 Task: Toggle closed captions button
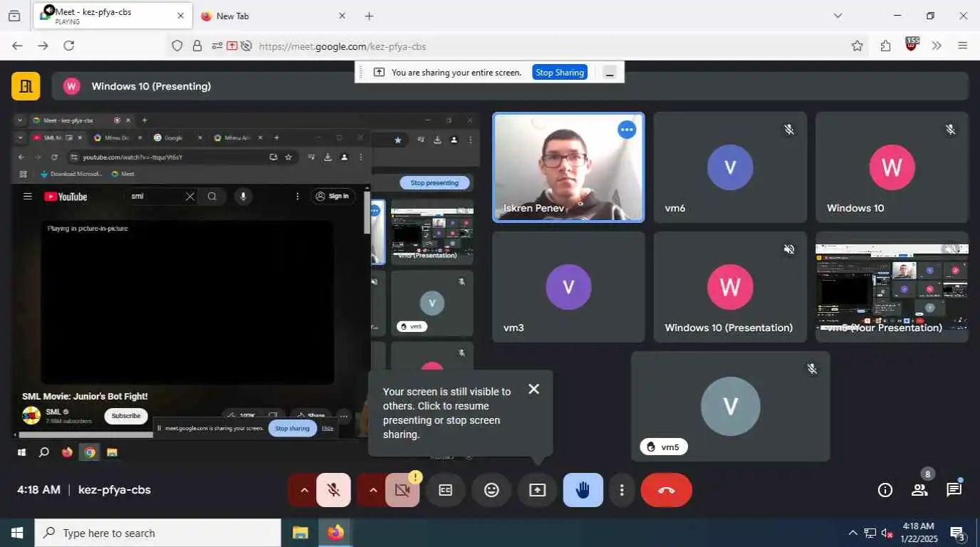(x=446, y=490)
